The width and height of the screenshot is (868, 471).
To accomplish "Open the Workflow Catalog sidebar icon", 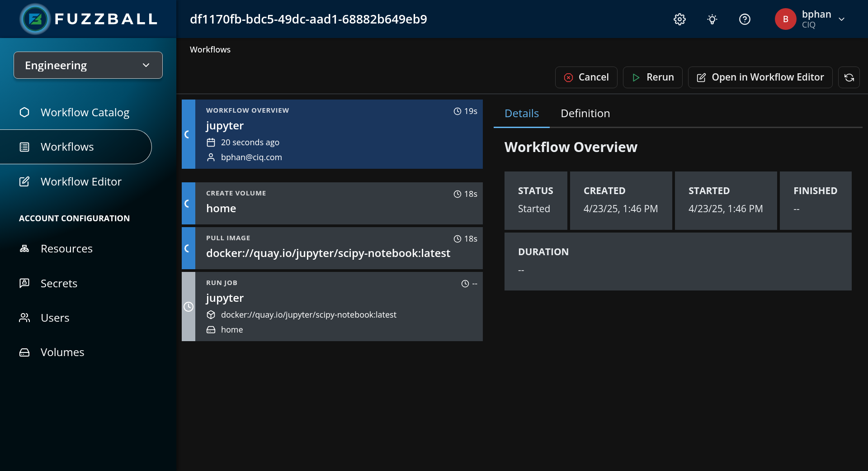I will (x=24, y=112).
